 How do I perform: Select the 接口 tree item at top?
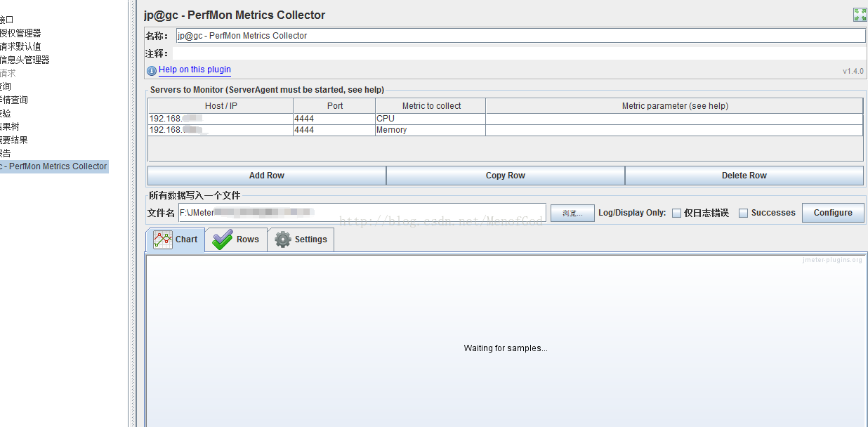[7, 20]
